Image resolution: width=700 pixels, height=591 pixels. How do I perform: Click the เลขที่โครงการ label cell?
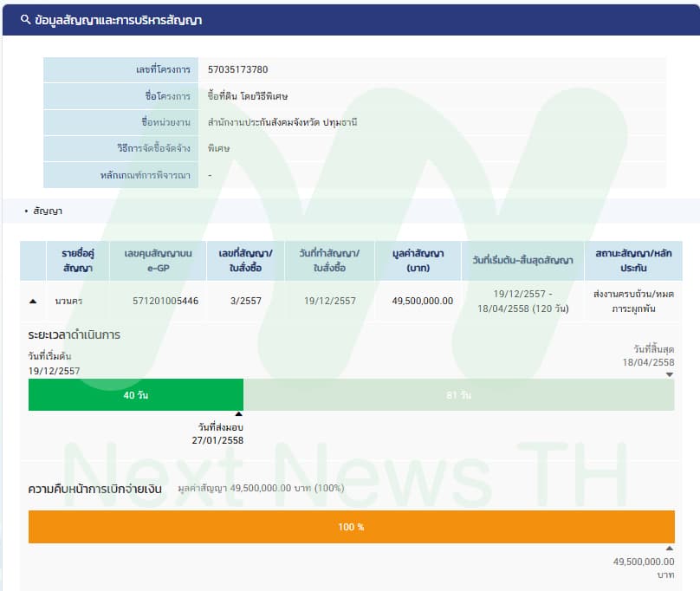[x=121, y=69]
